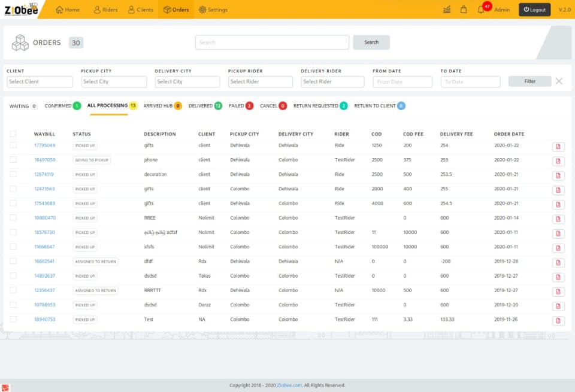Open Settings in top navigation
Image resolution: width=575 pixels, height=392 pixels.
click(213, 10)
